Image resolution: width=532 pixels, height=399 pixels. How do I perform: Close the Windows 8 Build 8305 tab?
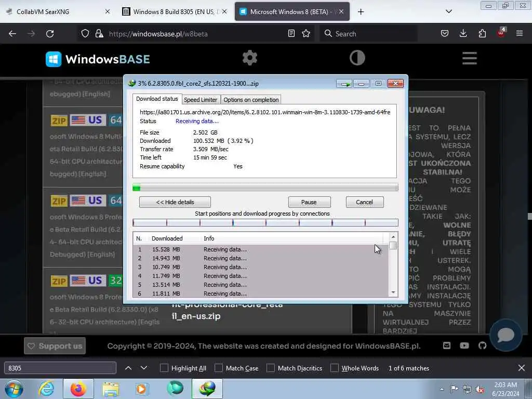point(224,12)
